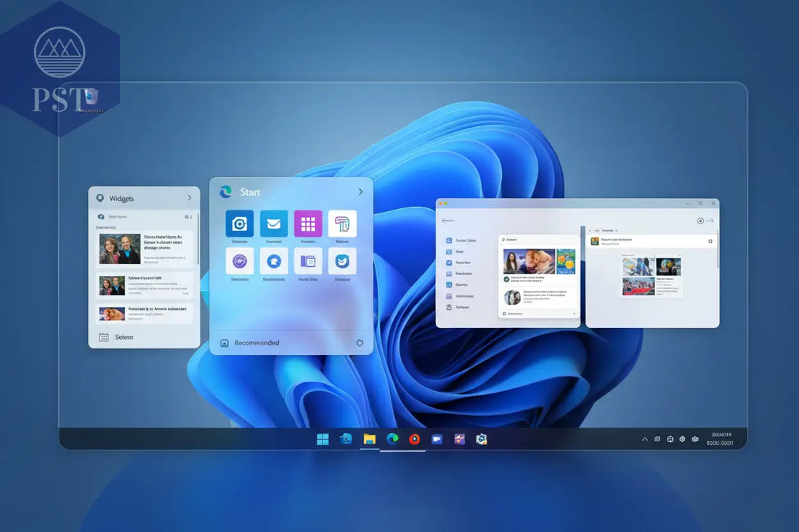Go back using the window's left arrow
This screenshot has height=532, width=799.
click(448, 221)
